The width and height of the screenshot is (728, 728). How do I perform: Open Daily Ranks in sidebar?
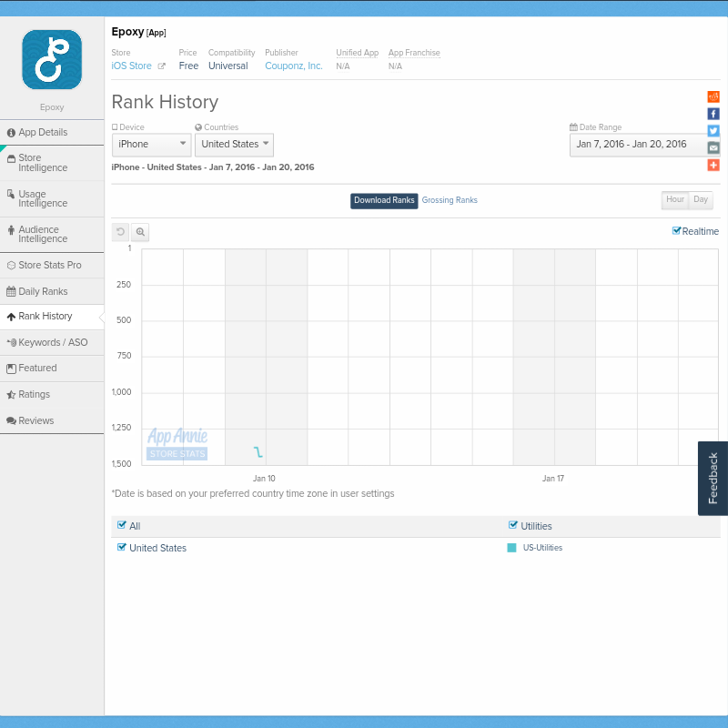(52, 291)
